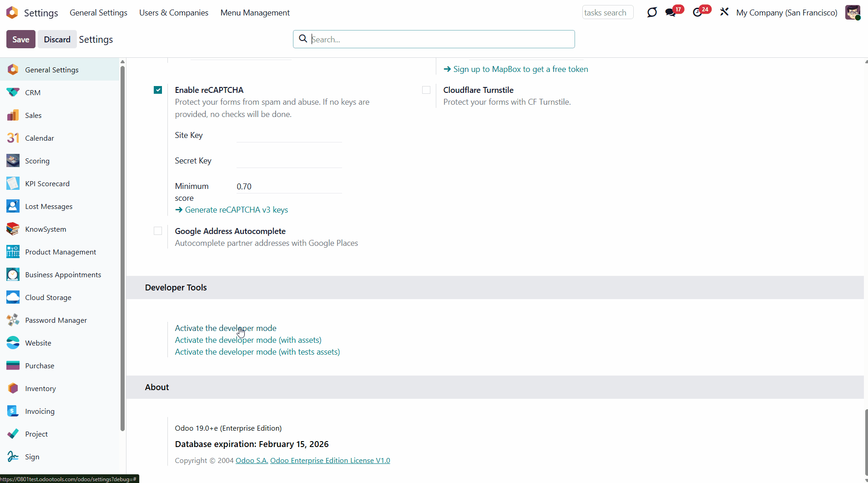Screen dimensions: 868x483
Task: Open the General Settings menu item
Action: tap(98, 13)
